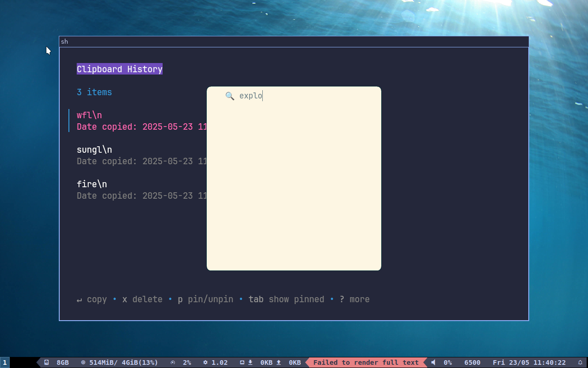The width and height of the screenshot is (588, 368).
Task: Click Date copied line under 'sungl\n'
Action: [141, 161]
